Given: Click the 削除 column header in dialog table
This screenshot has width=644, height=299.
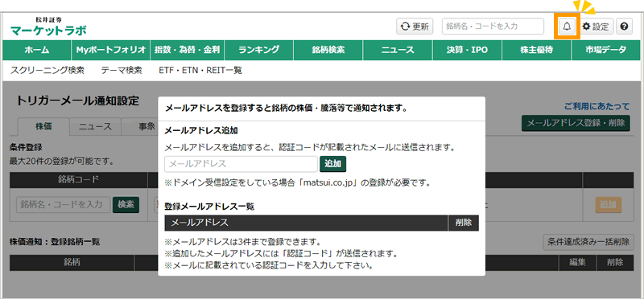Looking at the screenshot, I should [x=464, y=223].
